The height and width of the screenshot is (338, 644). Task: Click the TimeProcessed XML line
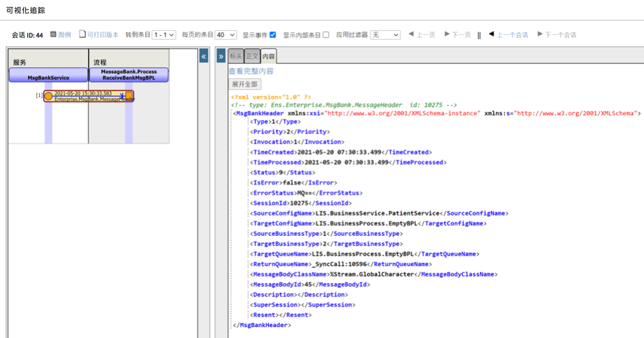[x=348, y=162]
